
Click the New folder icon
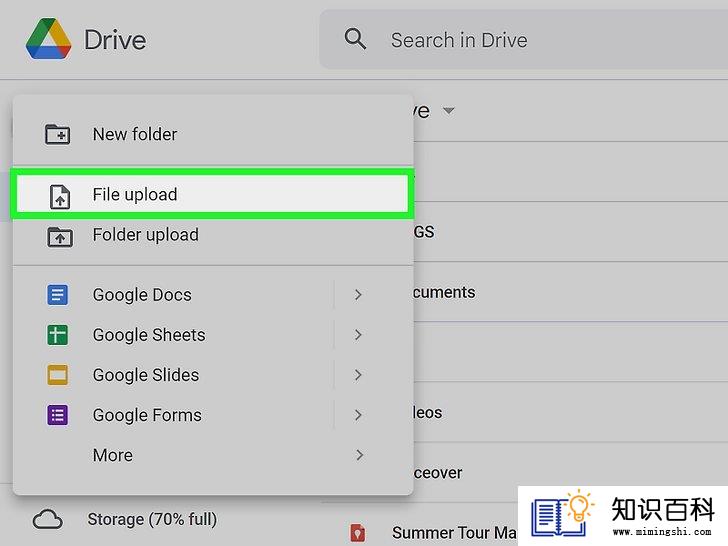click(58, 135)
